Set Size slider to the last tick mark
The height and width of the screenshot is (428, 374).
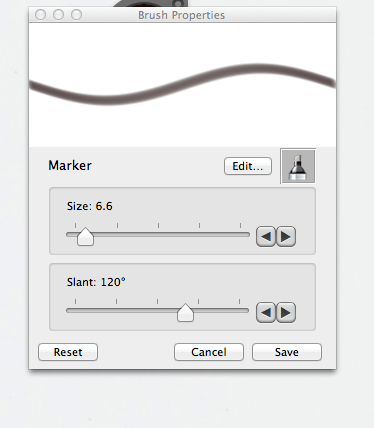coord(240,235)
